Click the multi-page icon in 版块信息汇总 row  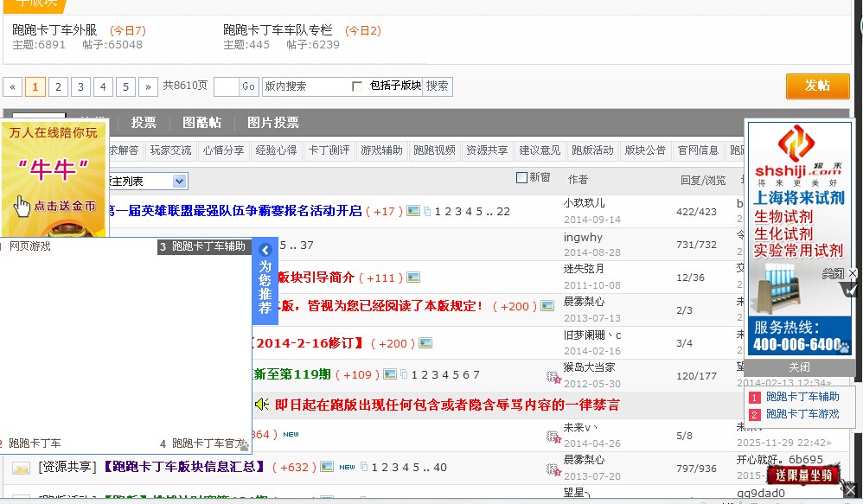click(x=364, y=467)
